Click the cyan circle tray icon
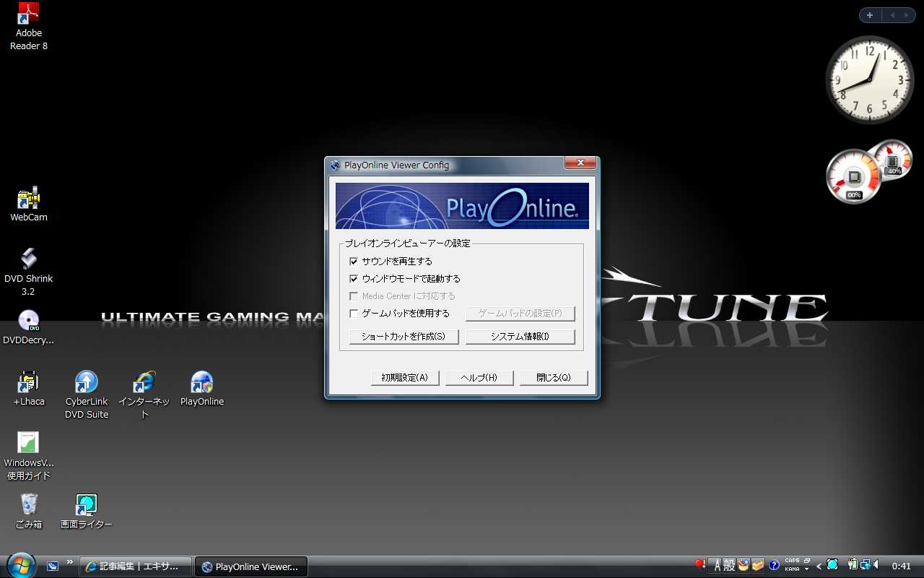The width and height of the screenshot is (924, 578). (x=832, y=565)
